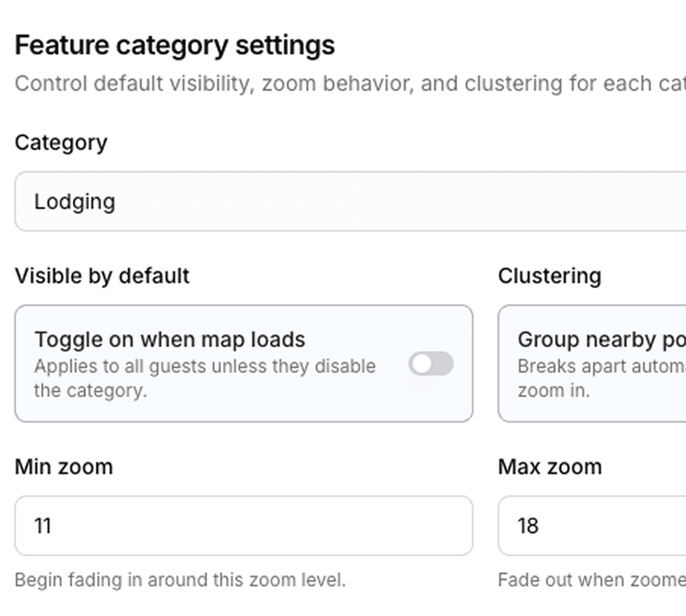Click the 'Clustering' section label
686x616 pixels.
(x=550, y=276)
